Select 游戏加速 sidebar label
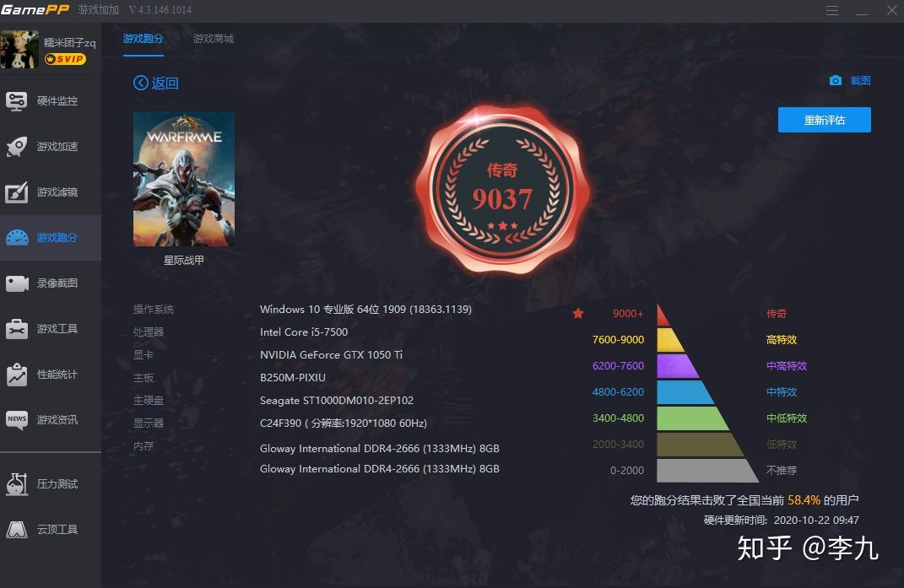 tap(57, 147)
